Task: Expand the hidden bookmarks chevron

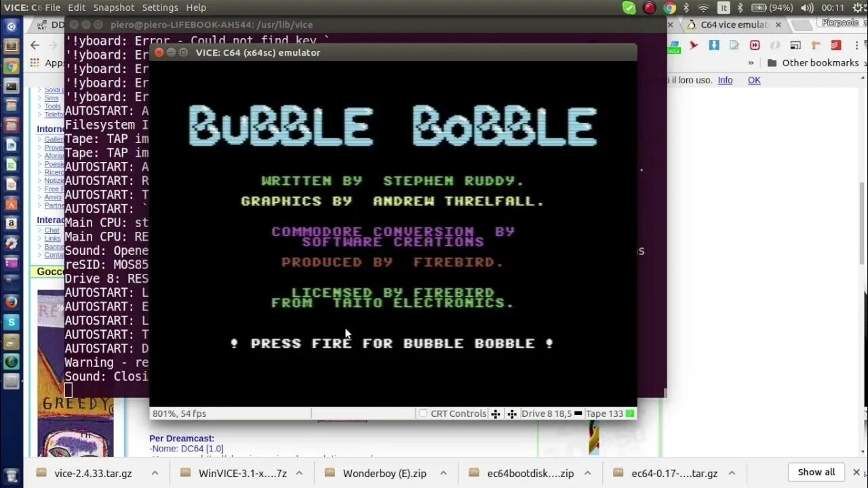Action: pos(751,62)
